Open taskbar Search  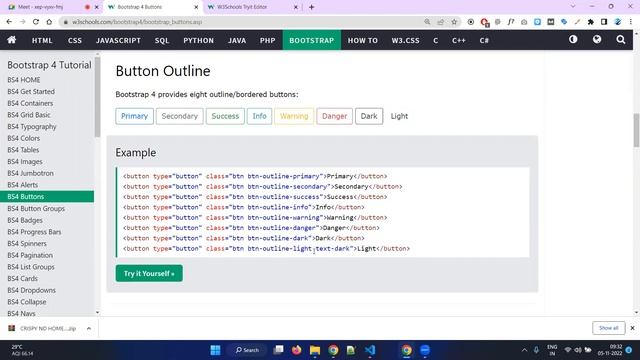point(247,350)
